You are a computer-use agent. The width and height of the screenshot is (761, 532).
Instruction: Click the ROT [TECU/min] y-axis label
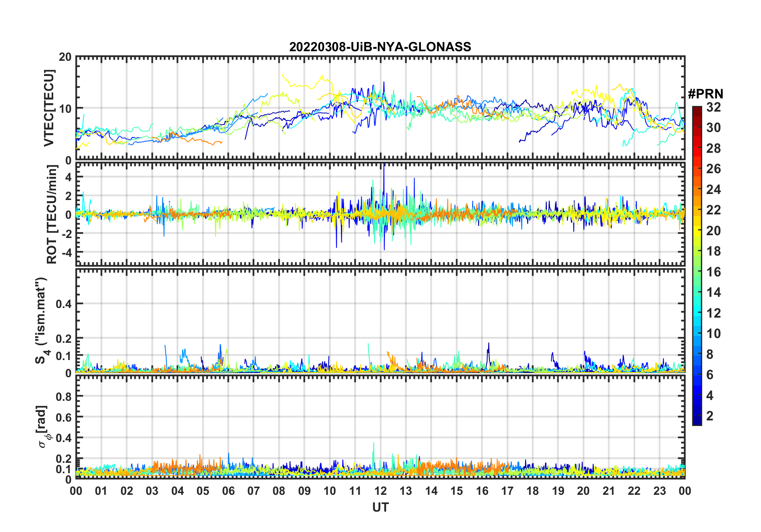pyautogui.click(x=52, y=214)
